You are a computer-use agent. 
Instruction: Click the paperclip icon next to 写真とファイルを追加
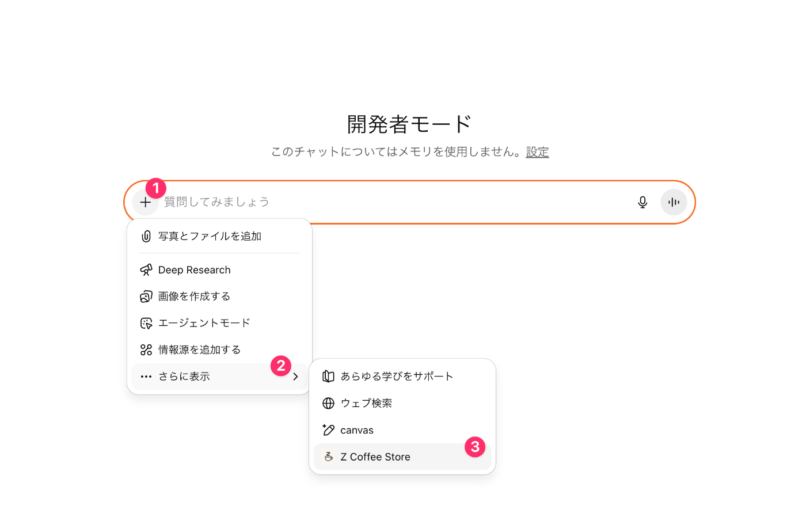[146, 235]
